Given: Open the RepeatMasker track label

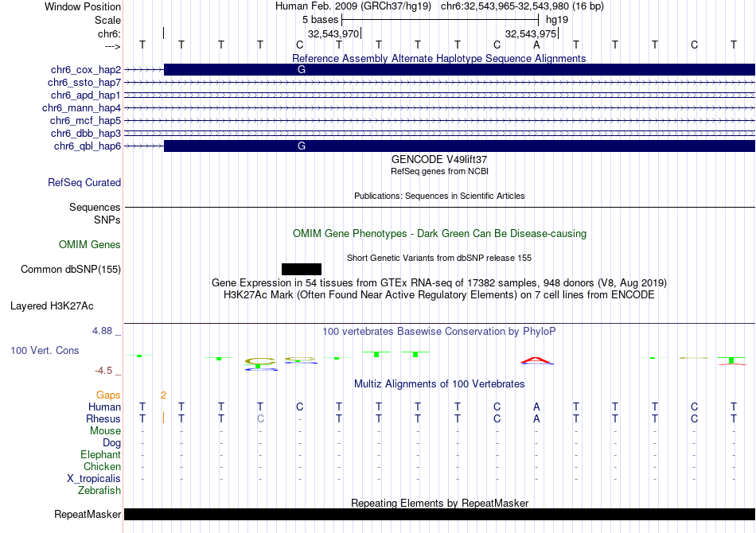Looking at the screenshot, I should [x=88, y=515].
